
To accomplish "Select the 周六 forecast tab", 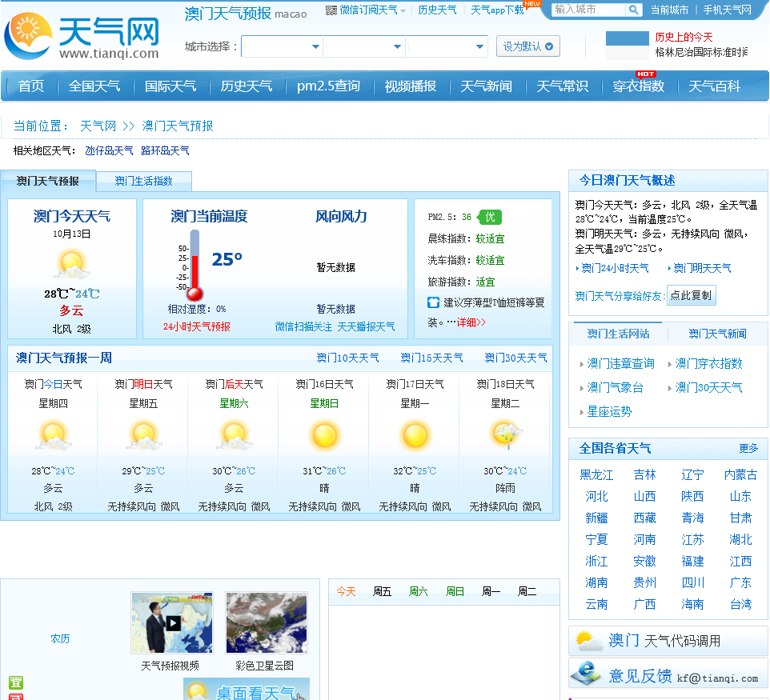I will click(x=419, y=591).
